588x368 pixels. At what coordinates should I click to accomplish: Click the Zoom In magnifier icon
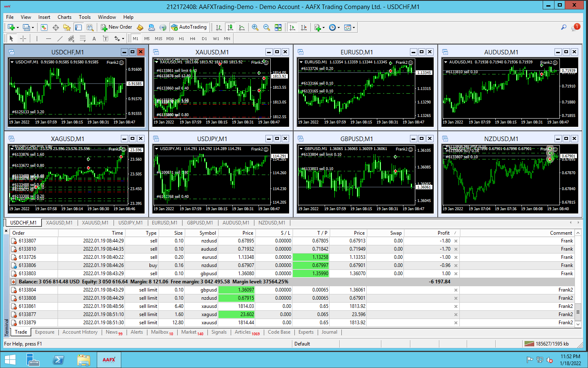tap(255, 27)
